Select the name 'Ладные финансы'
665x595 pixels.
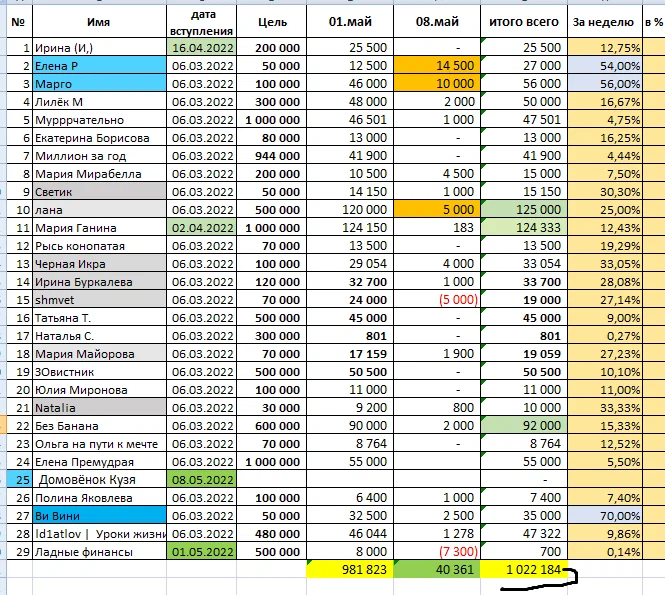click(x=99, y=552)
